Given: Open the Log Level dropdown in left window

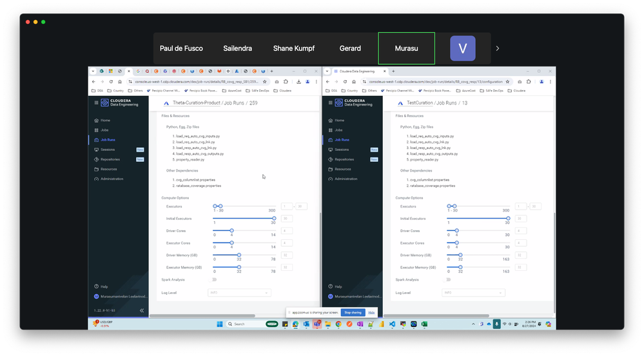Looking at the screenshot, I should pos(239,293).
